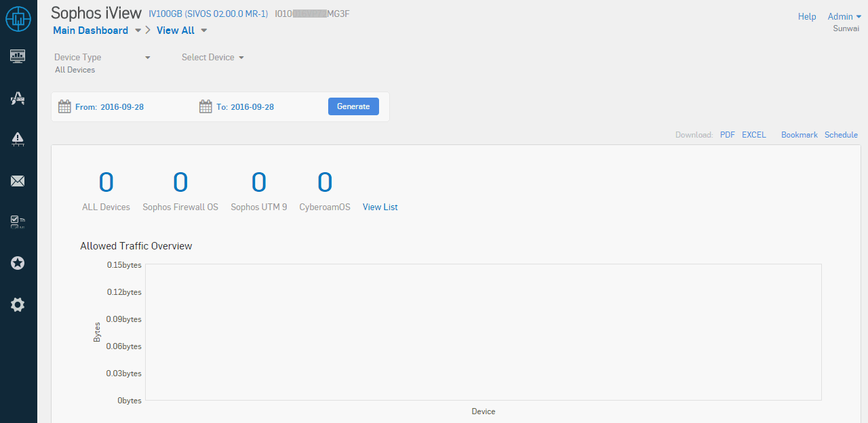The height and width of the screenshot is (423, 868).
Task: Click the Bookmark link
Action: (x=800, y=135)
